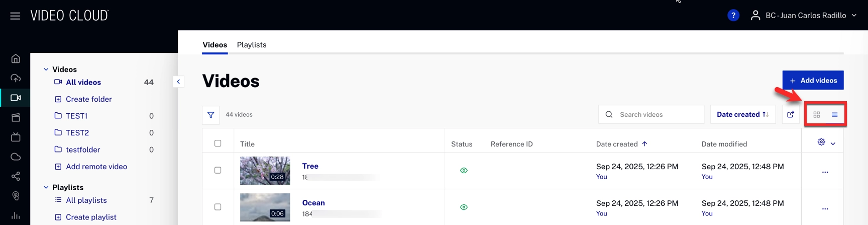Switch to grid view layout

pos(816,115)
